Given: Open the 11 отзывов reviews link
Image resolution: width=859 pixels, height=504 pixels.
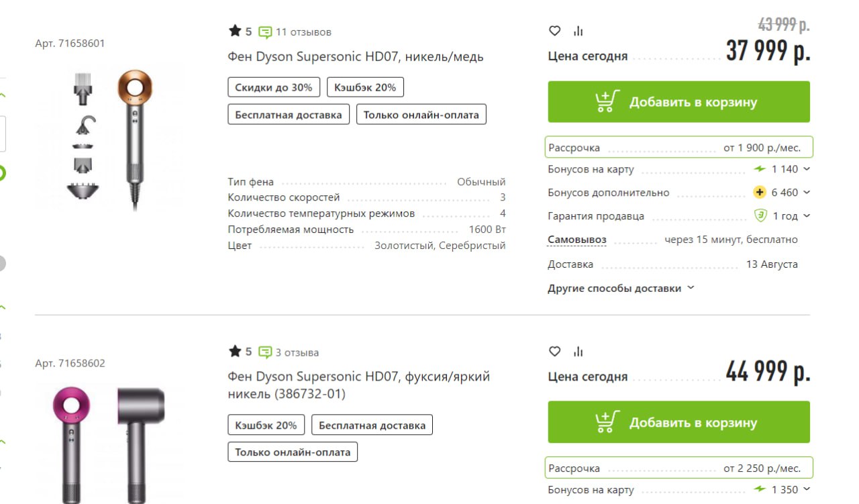Looking at the screenshot, I should pyautogui.click(x=303, y=32).
